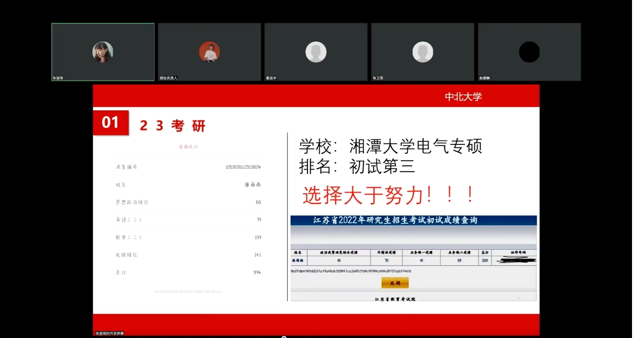Click 张丽雨's profile avatar

click(103, 52)
